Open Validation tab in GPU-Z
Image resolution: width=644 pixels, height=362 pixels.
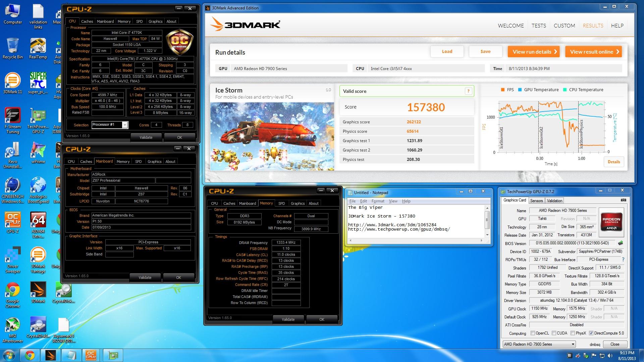[x=554, y=201]
